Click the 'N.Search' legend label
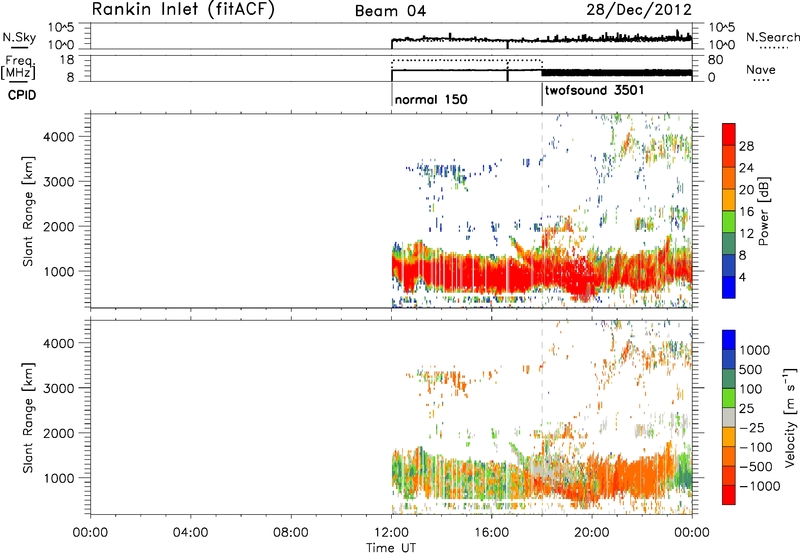 click(772, 37)
